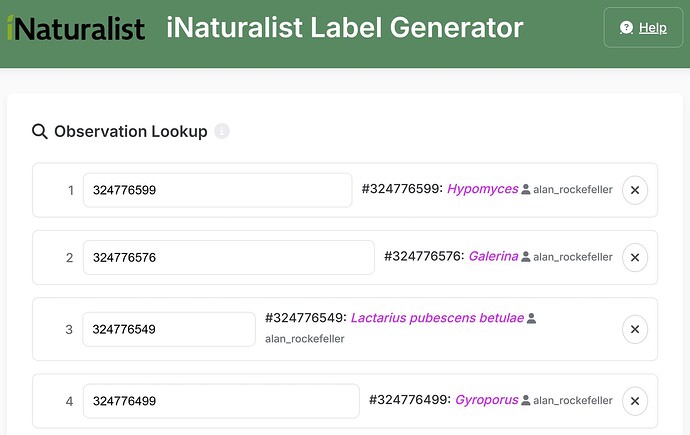Click the user icon after Lactarius pubescens betulae

coord(531,318)
